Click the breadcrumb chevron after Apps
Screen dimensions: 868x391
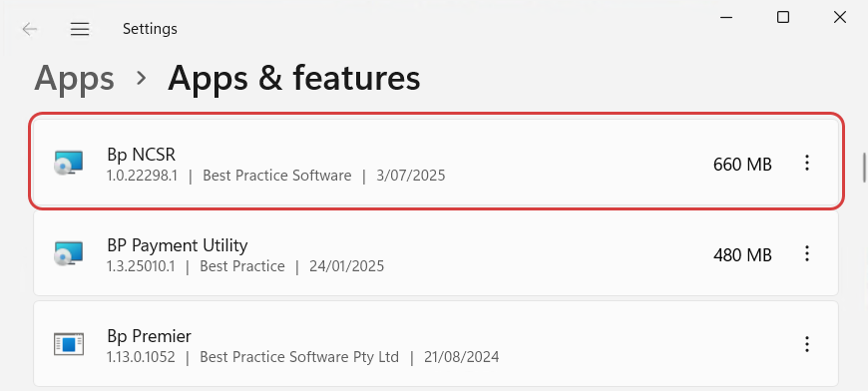(142, 79)
